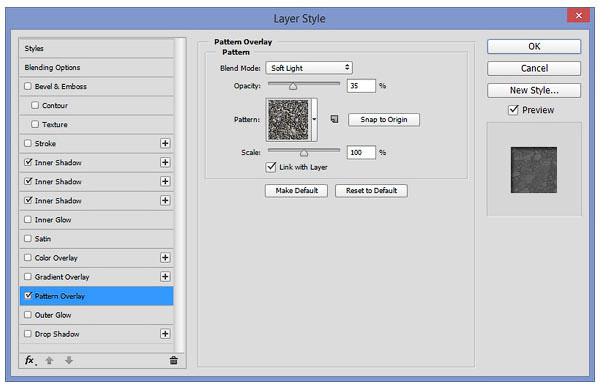The height and width of the screenshot is (388, 600).
Task: Click plus icon on third Inner Shadow row
Action: point(165,201)
